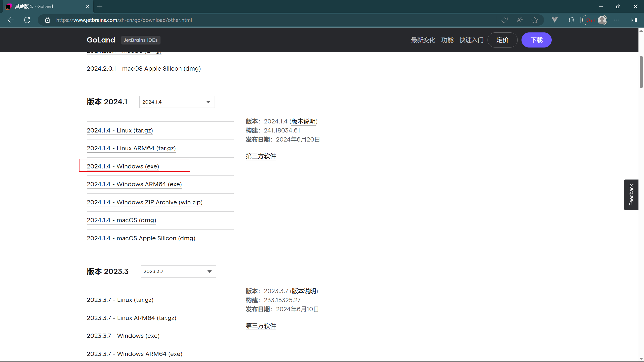The image size is (644, 362).
Task: Click the GoLand logo
Action: pyautogui.click(x=101, y=40)
